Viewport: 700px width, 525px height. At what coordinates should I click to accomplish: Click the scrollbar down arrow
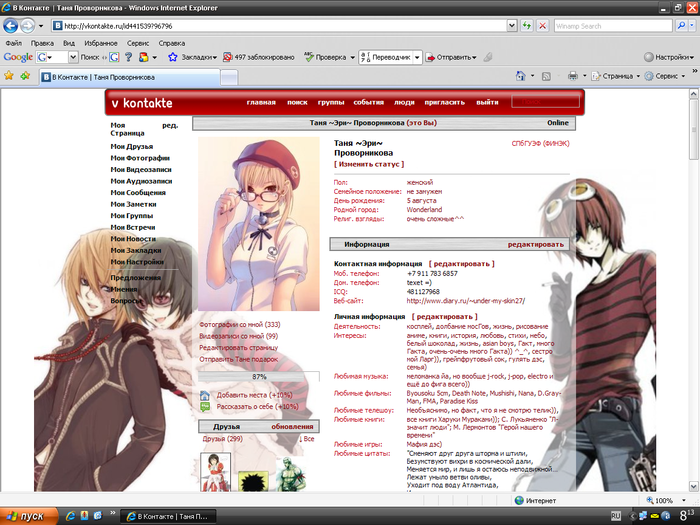(x=693, y=486)
